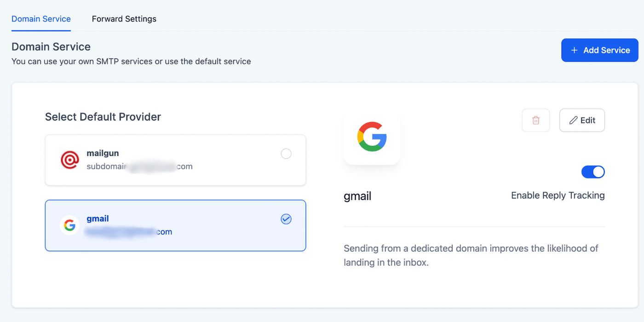Screen dimensions: 644x322
Task: Open the Forward Settings tab
Action: click(124, 19)
